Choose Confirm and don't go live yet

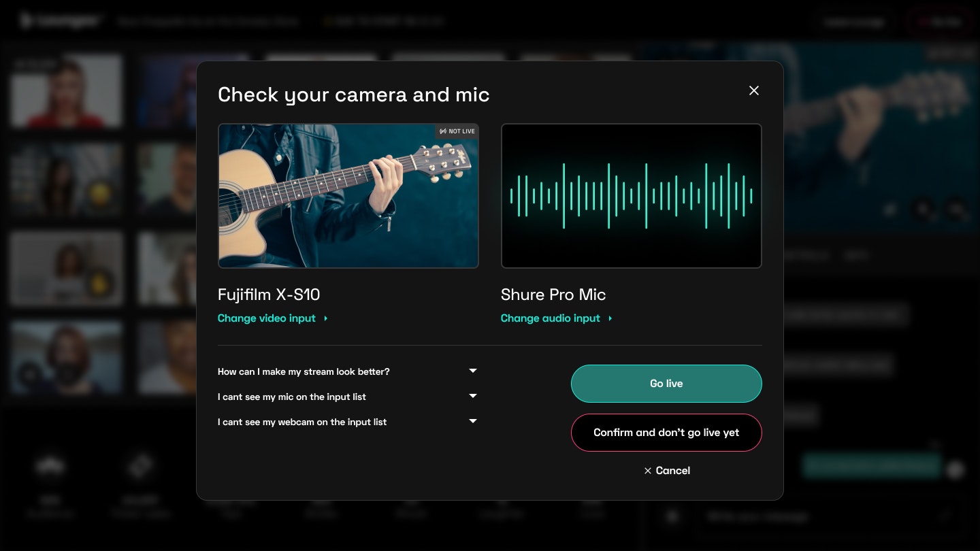[666, 433]
